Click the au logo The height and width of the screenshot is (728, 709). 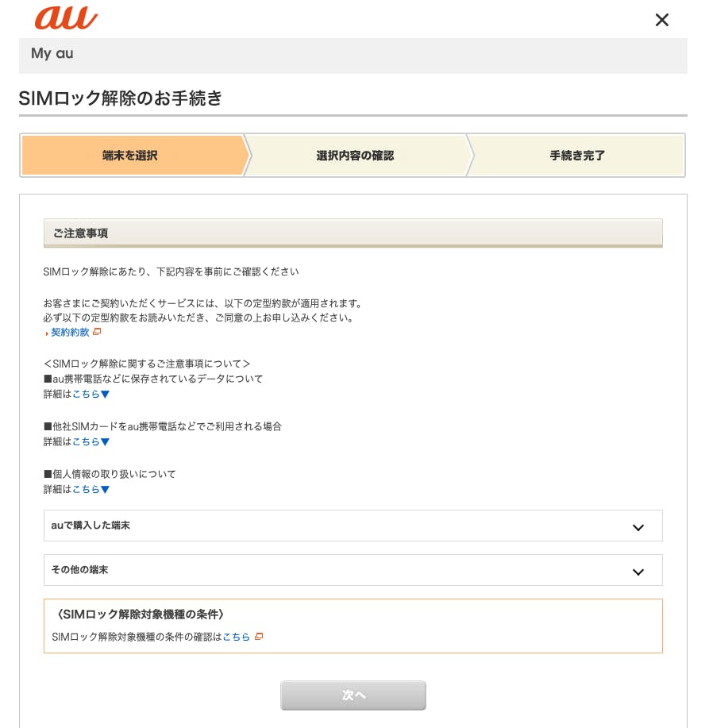coord(67,18)
